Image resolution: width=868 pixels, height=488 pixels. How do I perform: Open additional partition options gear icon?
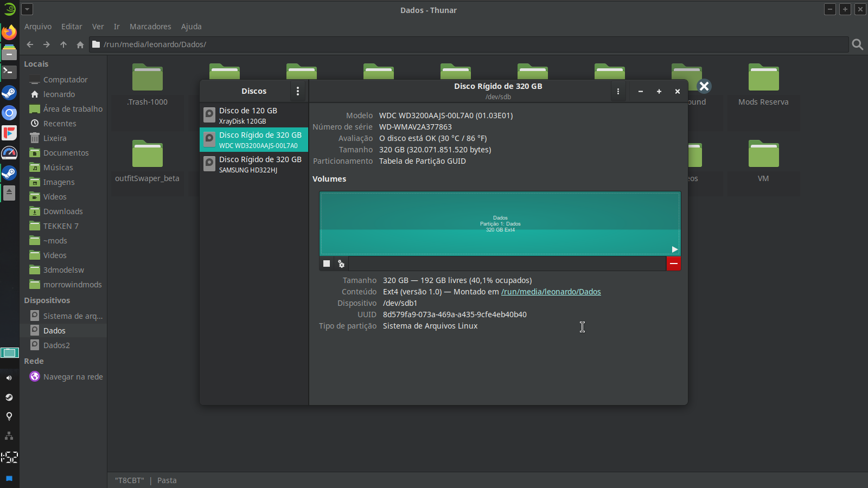(341, 264)
